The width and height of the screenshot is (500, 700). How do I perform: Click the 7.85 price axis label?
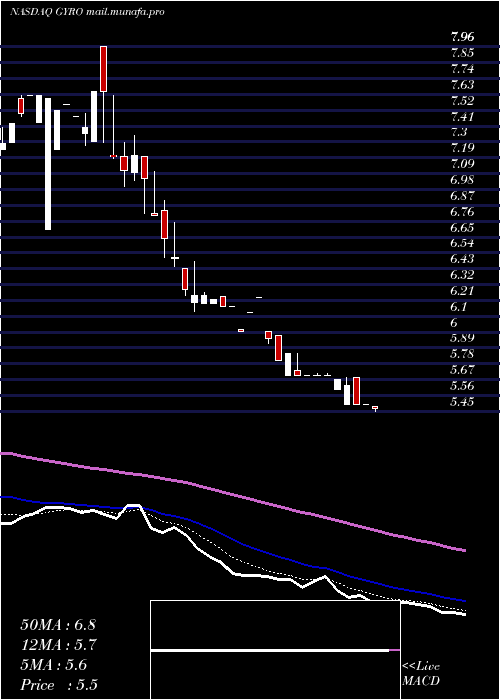(x=462, y=53)
